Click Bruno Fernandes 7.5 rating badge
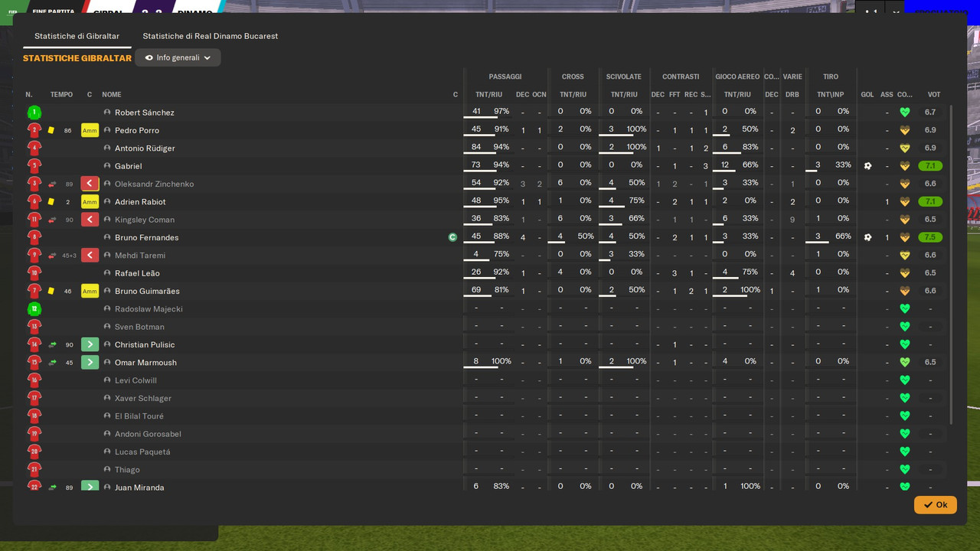The width and height of the screenshot is (980, 551). coord(930,237)
